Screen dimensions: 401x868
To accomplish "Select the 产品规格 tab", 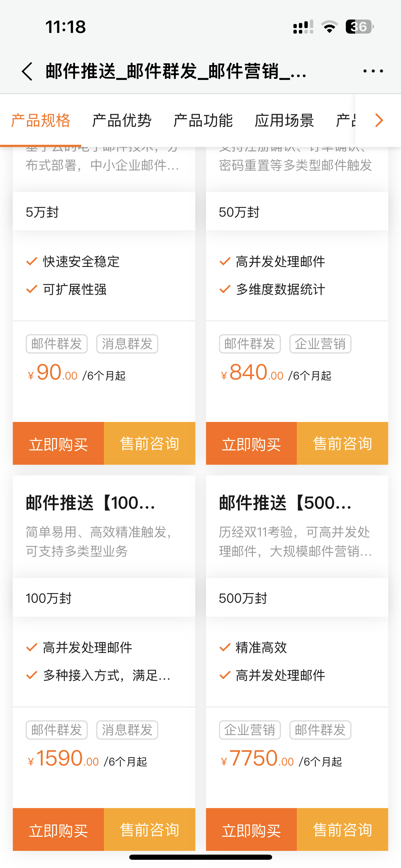I will (x=40, y=120).
